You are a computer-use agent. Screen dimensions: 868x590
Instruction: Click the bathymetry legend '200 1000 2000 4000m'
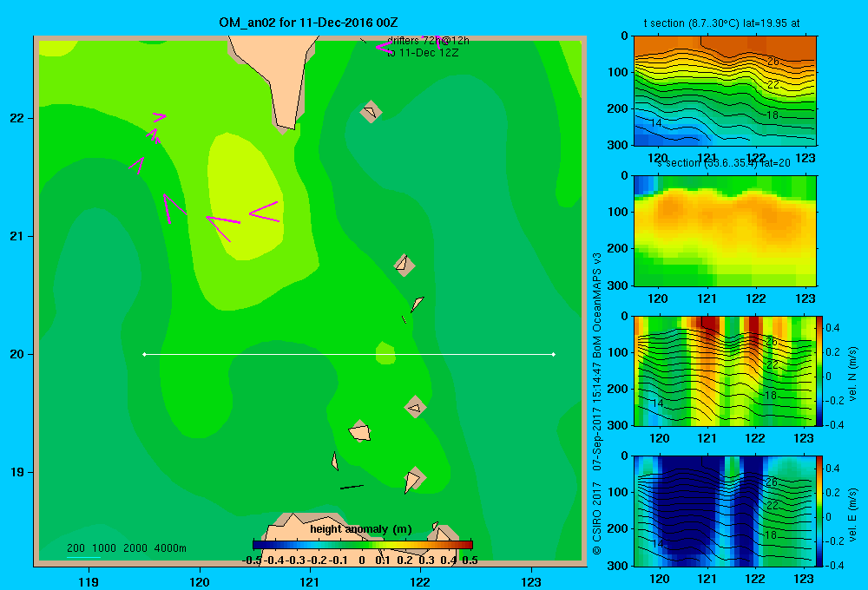tap(126, 548)
